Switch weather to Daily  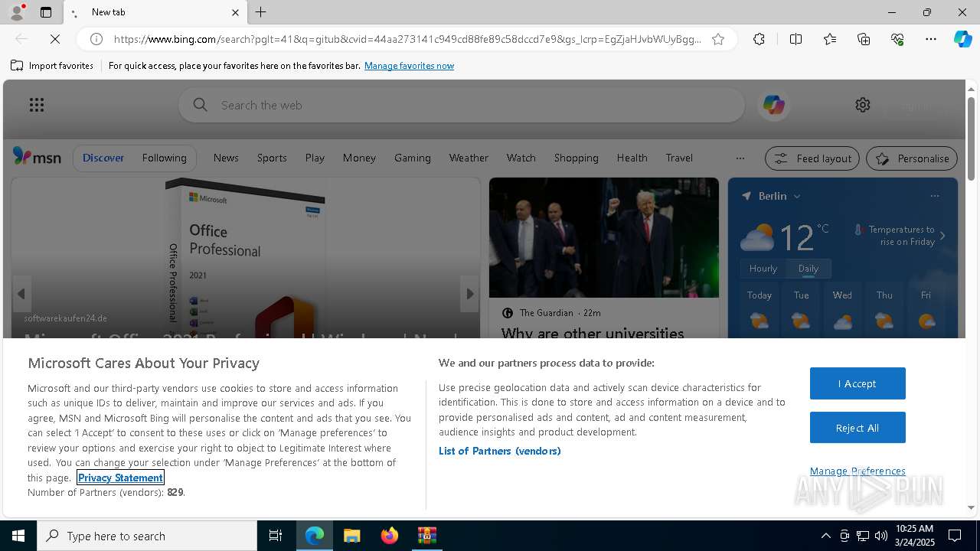[808, 269]
